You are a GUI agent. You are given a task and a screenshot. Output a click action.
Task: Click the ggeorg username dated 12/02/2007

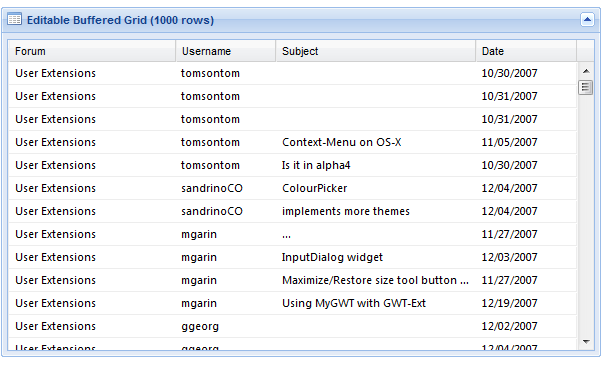(226, 326)
